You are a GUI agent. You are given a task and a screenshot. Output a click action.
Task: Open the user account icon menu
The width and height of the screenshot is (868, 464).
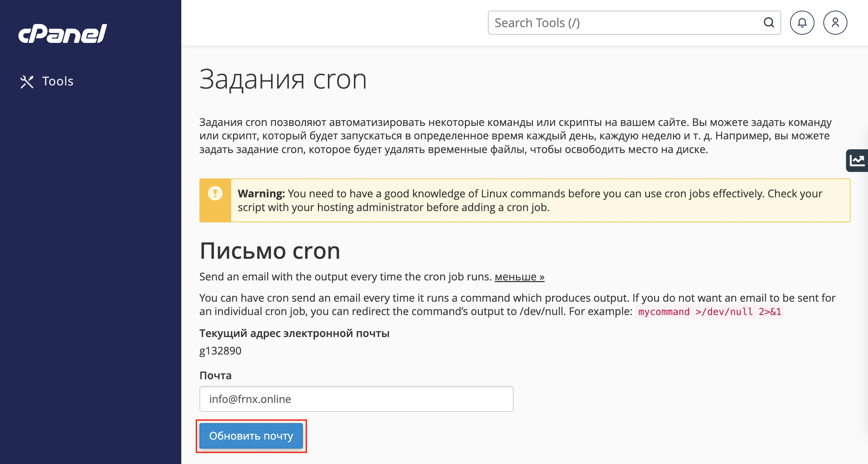[x=835, y=23]
